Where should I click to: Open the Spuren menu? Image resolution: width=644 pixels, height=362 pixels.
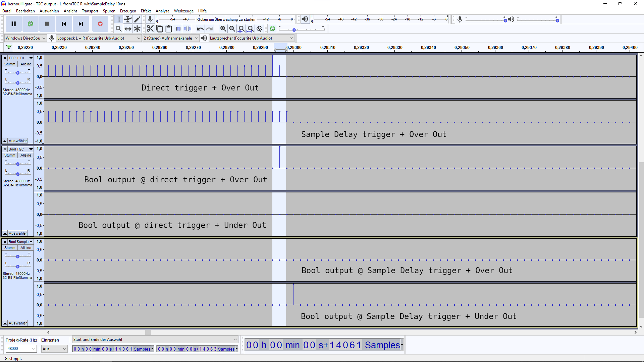coord(109,11)
